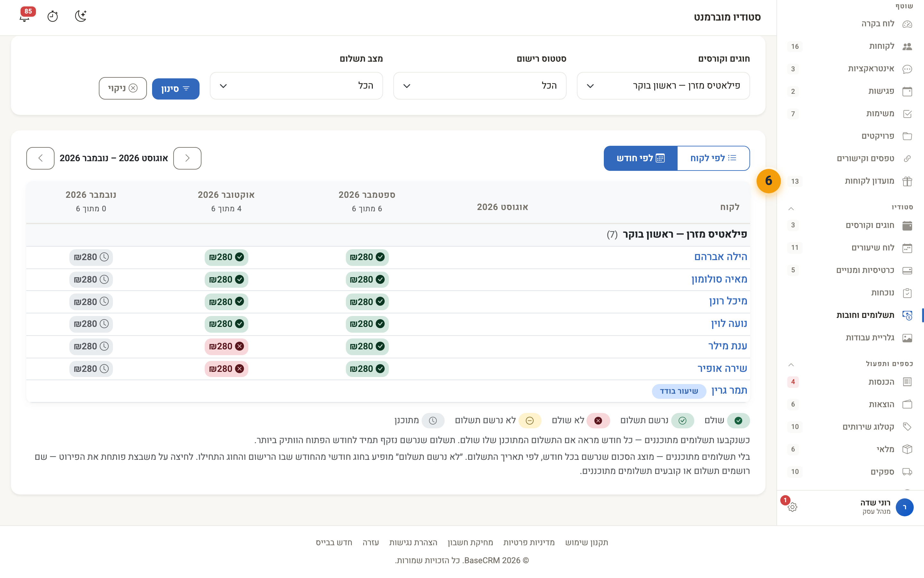Click the מלאי box icon
This screenshot has height=578, width=924.
coord(907,449)
